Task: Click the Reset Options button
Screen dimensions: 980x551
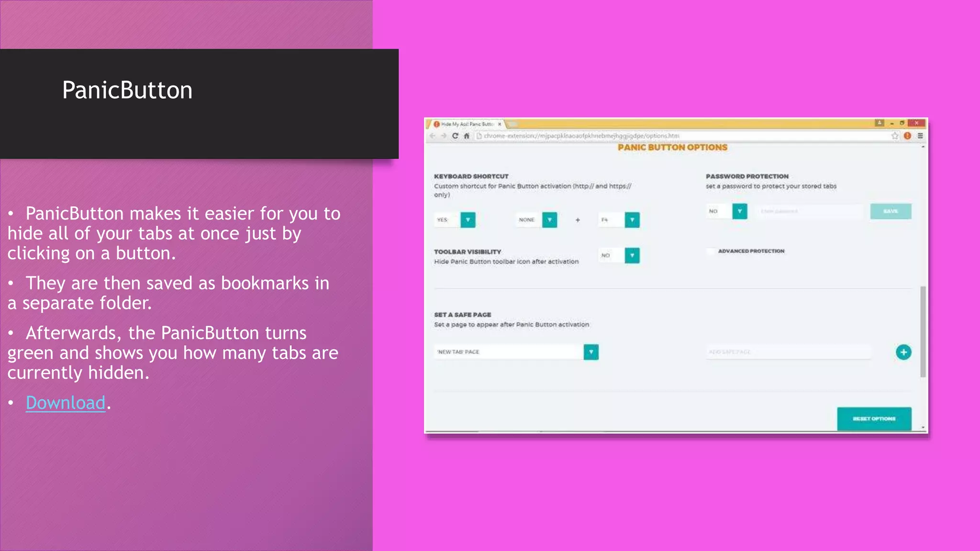Action: click(874, 419)
